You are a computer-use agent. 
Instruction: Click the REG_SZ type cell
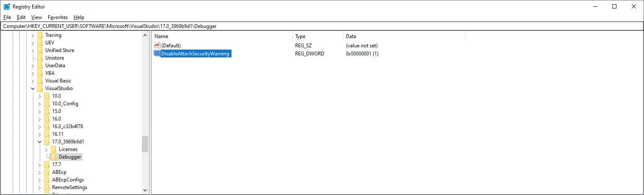tap(303, 45)
